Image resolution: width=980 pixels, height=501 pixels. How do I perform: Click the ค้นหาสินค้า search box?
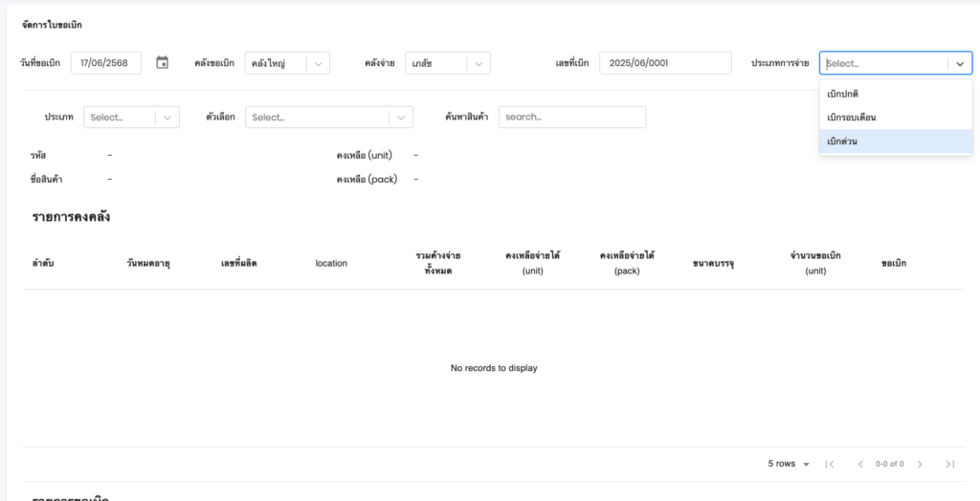[x=571, y=117]
